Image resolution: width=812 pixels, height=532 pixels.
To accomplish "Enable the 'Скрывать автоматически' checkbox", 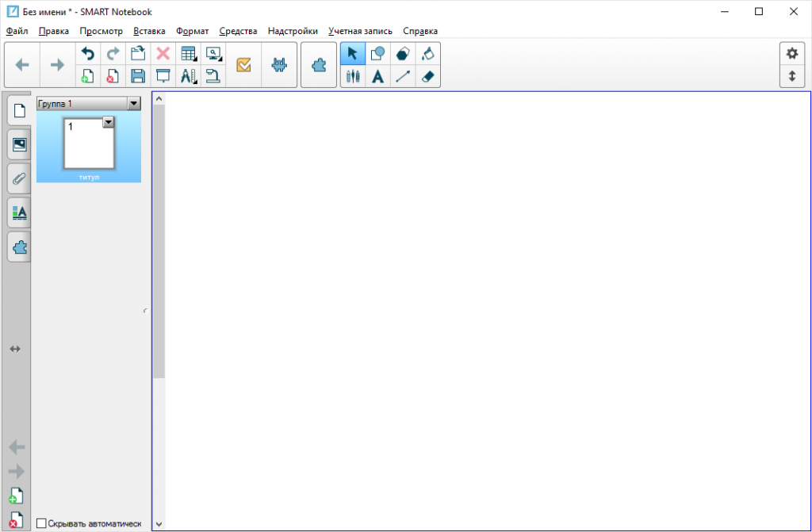I will (x=41, y=523).
